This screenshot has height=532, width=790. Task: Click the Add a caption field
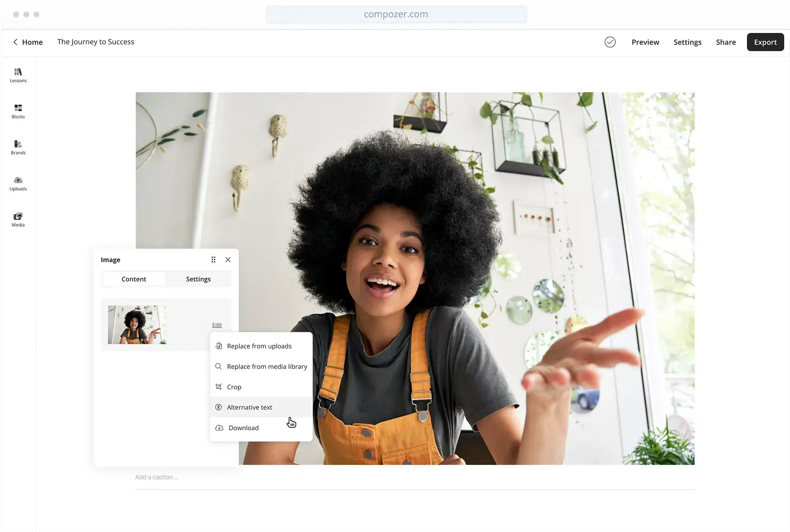tap(157, 477)
